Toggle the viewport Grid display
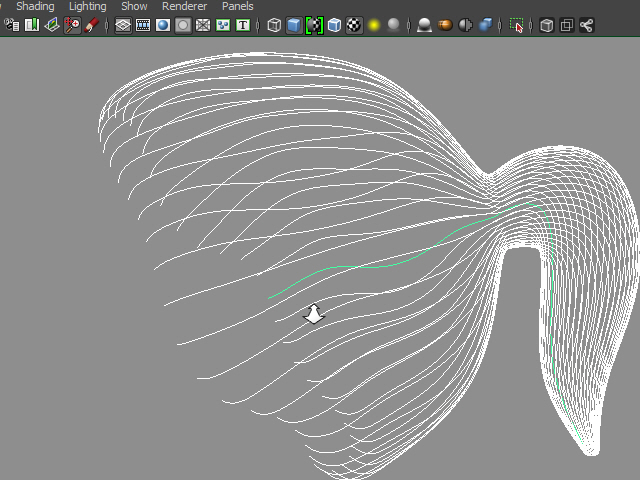Screen dimensions: 640x480 point(123,25)
